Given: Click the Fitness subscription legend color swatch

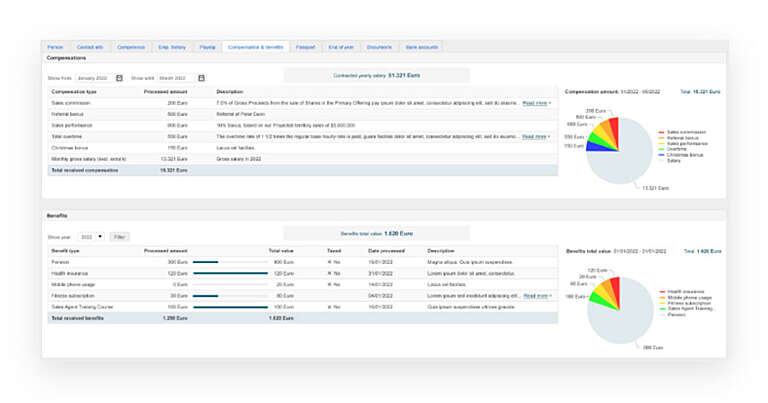Looking at the screenshot, I should [662, 303].
